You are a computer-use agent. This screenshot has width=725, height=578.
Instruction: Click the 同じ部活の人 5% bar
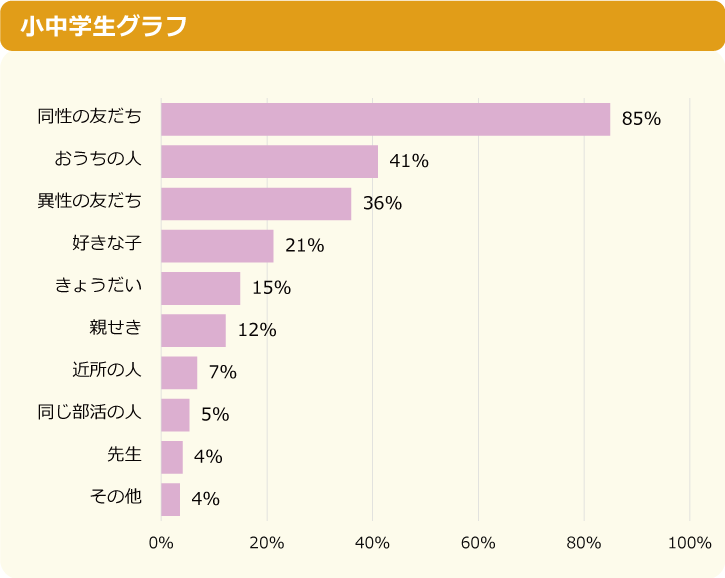175,415
